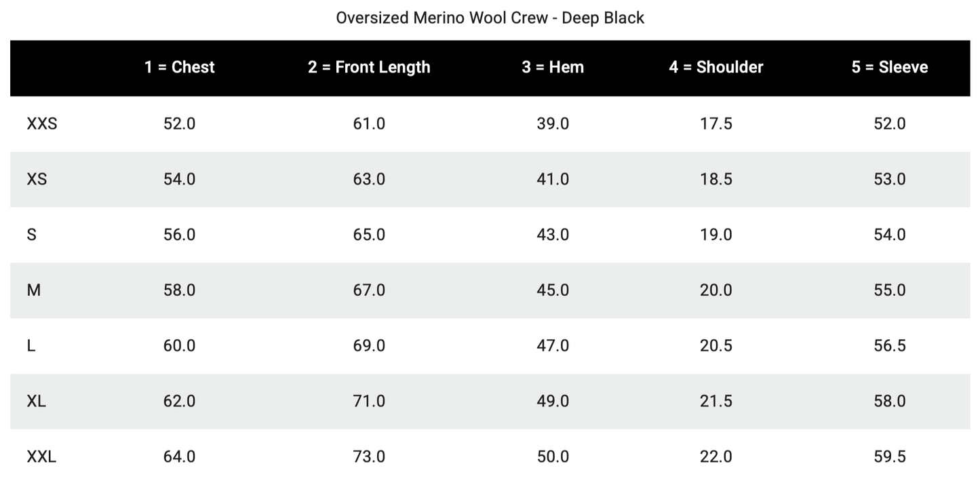Select the XXS size row label
The width and height of the screenshot is (980, 483).
point(41,123)
